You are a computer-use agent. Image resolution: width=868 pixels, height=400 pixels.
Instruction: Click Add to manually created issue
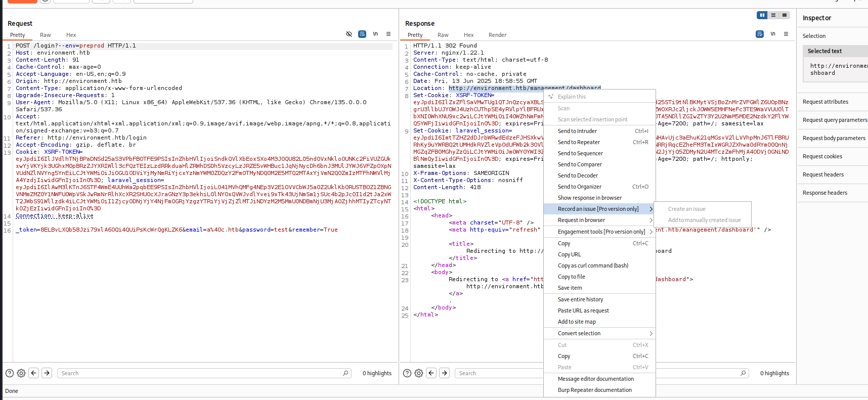tap(703, 220)
